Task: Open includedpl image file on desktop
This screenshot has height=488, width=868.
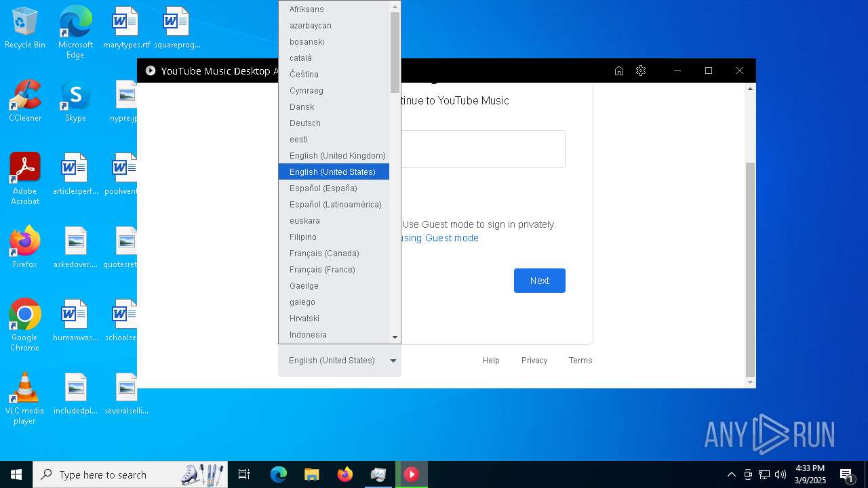Action: pyautogui.click(x=75, y=394)
